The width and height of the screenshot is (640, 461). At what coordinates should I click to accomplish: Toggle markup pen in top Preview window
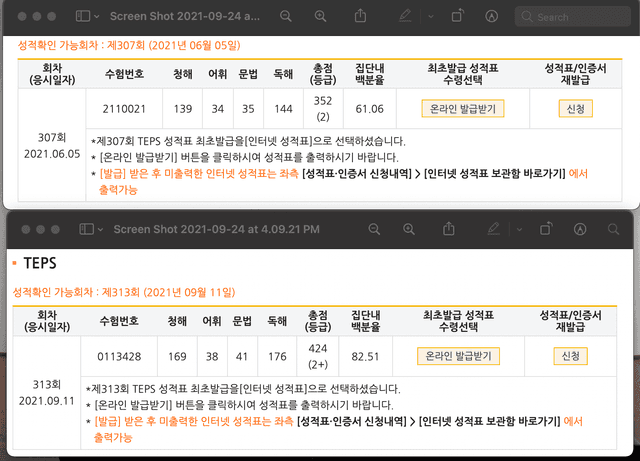point(405,16)
